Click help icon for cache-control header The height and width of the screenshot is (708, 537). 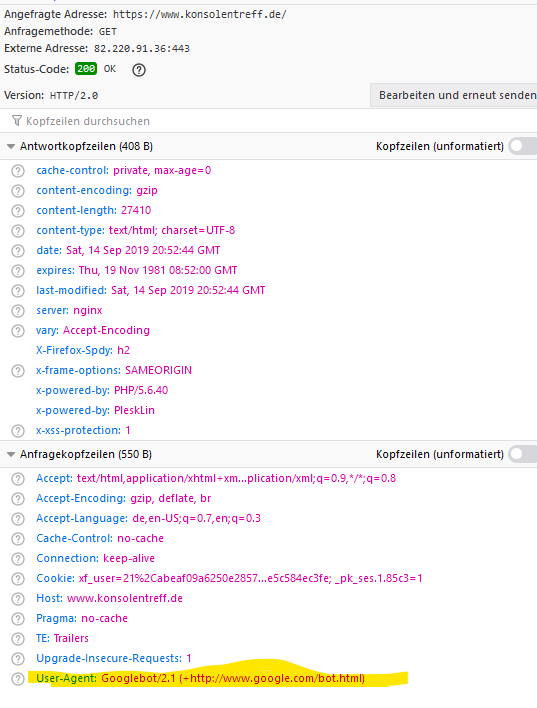pos(18,171)
